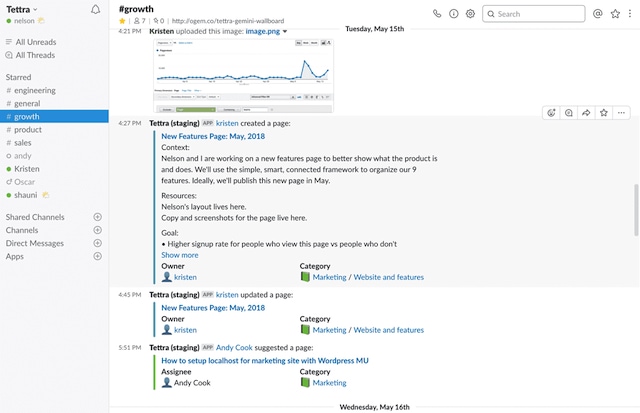The width and height of the screenshot is (640, 413).
Task: Open more message actions ellipsis
Action: coord(621,113)
